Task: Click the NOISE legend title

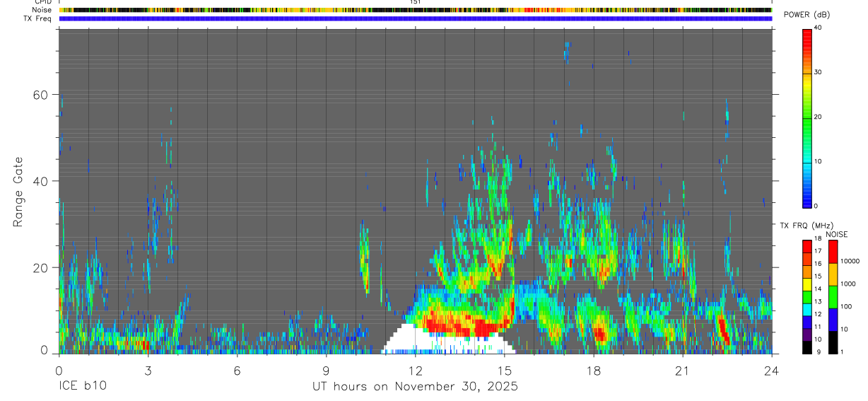Action: pyautogui.click(x=836, y=234)
